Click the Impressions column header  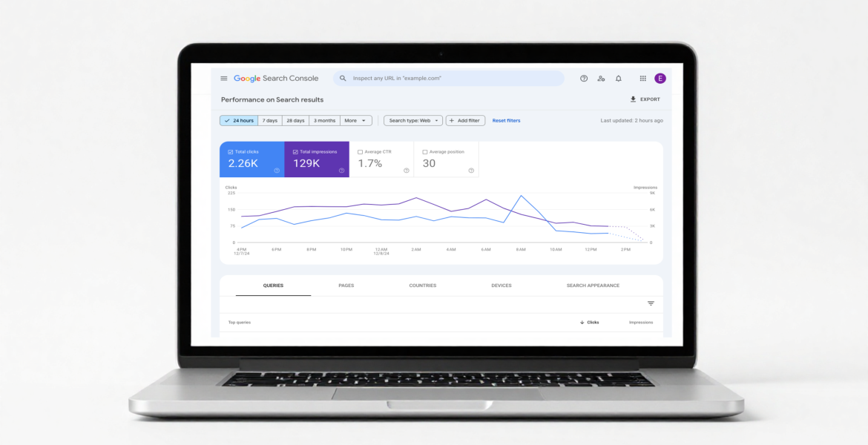[641, 322]
